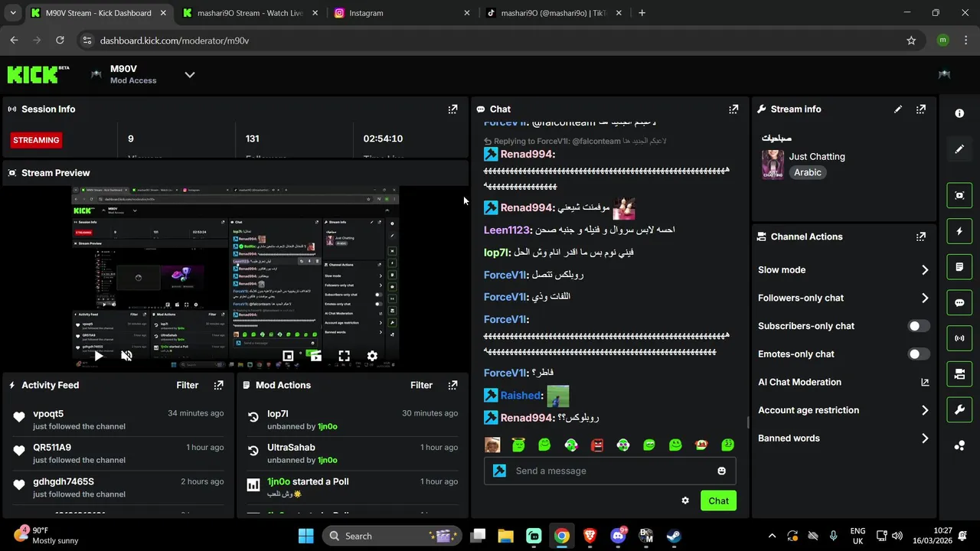This screenshot has width=980, height=551.
Task: Click the green Chat send button
Action: coord(718,501)
